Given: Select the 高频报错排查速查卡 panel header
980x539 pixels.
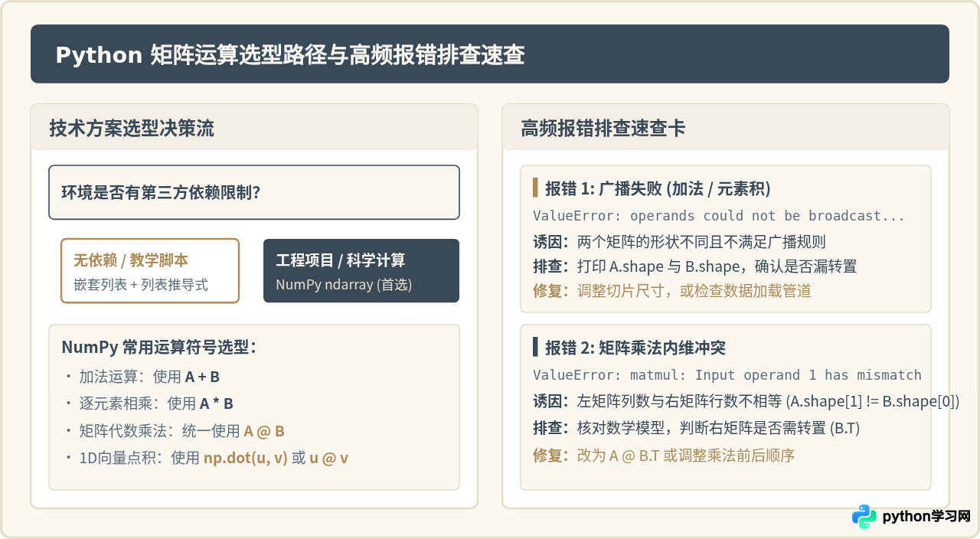Looking at the screenshot, I should point(726,128).
